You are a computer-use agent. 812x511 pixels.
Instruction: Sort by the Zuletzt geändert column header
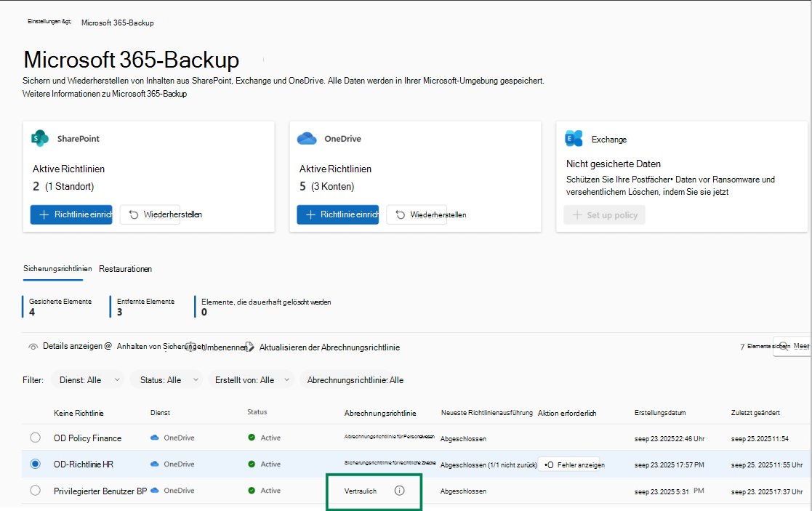pos(755,413)
